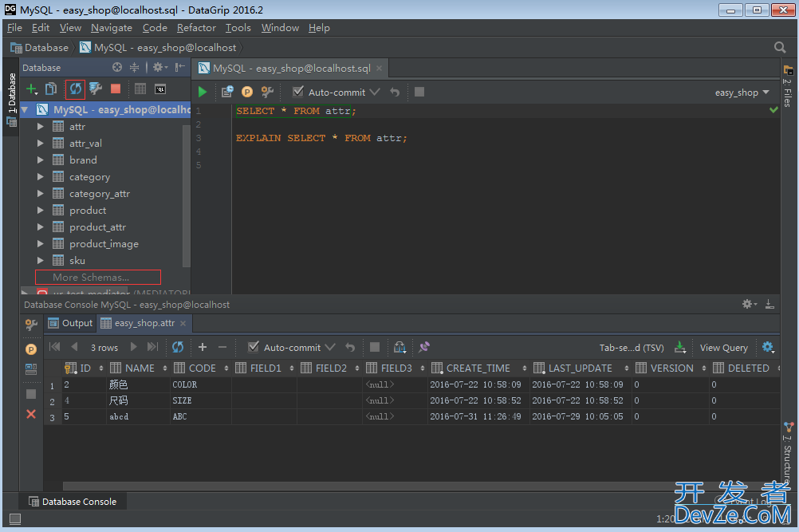Click the Duplicate data source icon
799x532 pixels.
pyautogui.click(x=51, y=89)
